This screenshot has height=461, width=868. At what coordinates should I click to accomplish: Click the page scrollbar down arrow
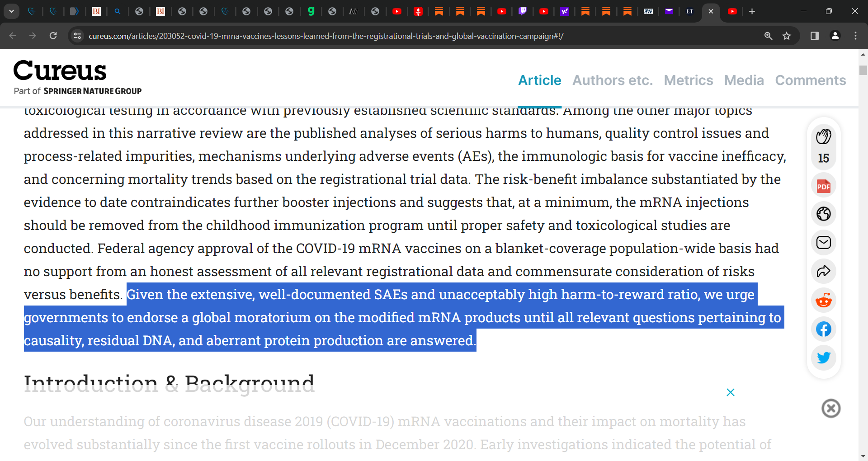coord(863,456)
